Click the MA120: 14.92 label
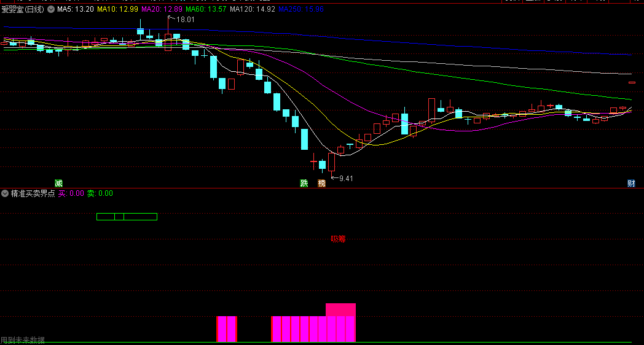Image resolution: width=644 pixels, height=345 pixels. (x=252, y=9)
